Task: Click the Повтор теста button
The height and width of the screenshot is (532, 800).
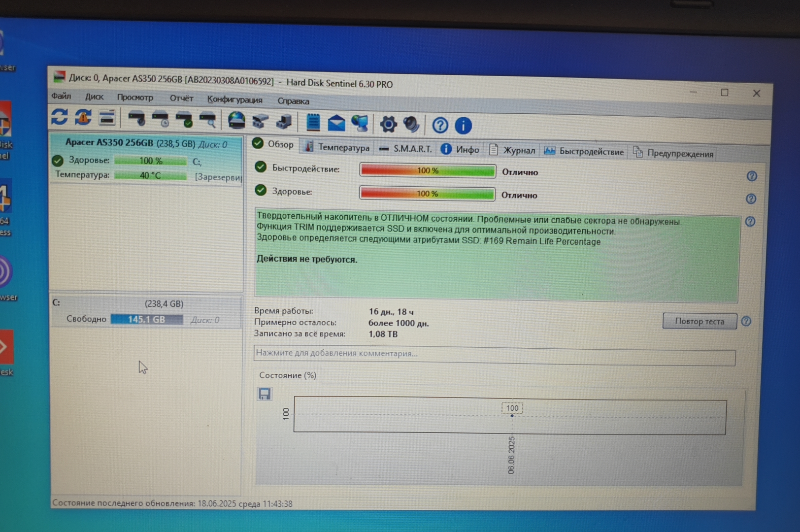Action: (700, 321)
